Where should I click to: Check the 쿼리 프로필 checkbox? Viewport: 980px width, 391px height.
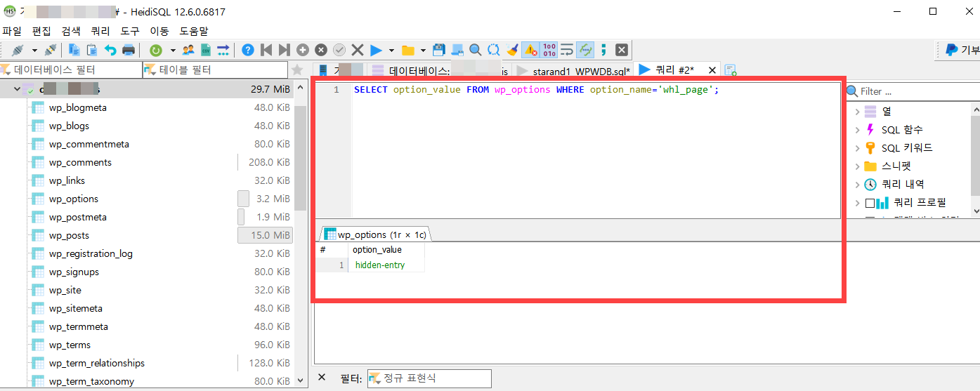click(870, 203)
